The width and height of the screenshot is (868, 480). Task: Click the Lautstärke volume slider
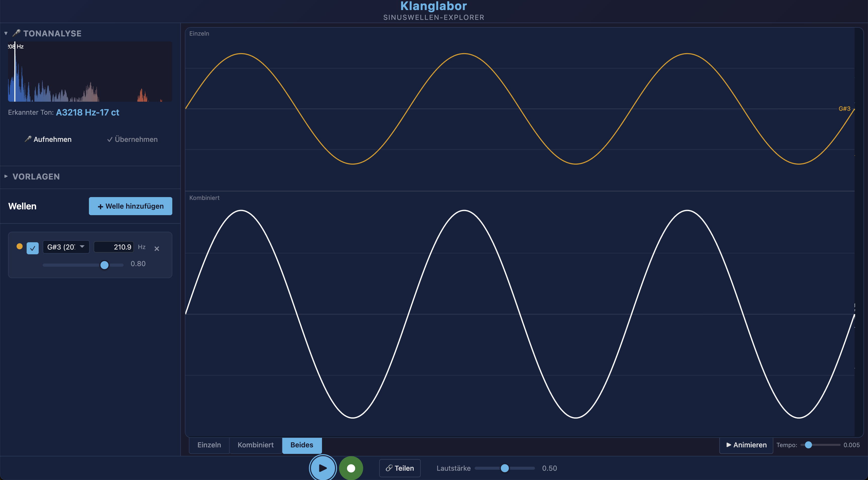click(x=504, y=468)
